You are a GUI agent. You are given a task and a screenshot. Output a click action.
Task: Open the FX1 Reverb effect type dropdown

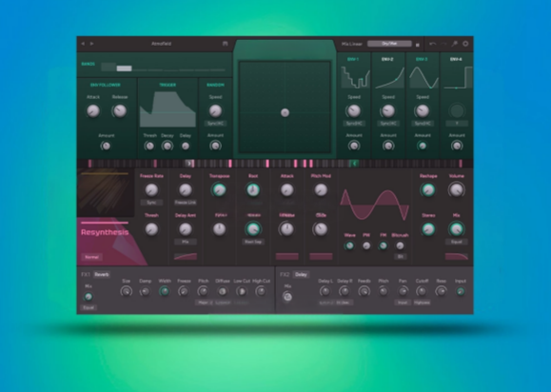pos(102,275)
